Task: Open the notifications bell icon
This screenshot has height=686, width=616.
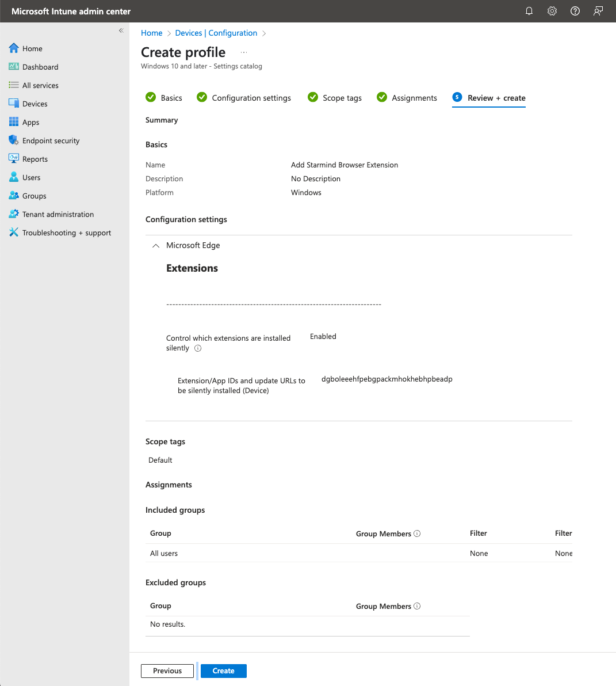Action: (x=529, y=12)
